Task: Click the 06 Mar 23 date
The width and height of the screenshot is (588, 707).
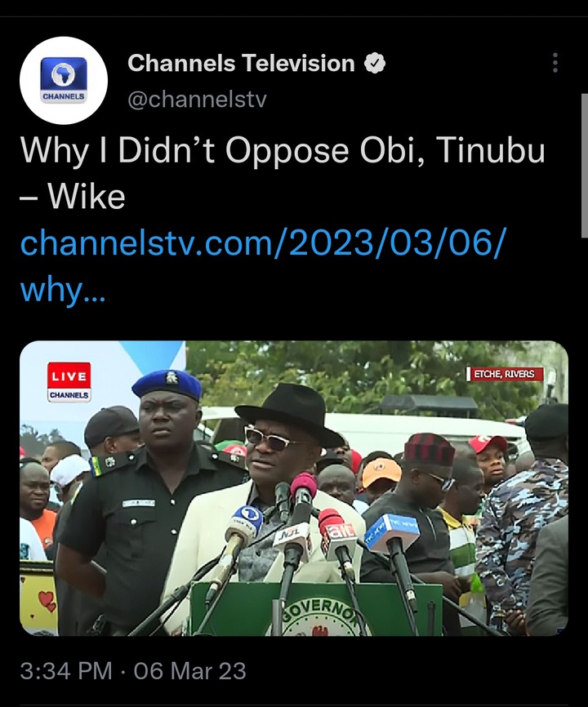Action: coord(189,670)
